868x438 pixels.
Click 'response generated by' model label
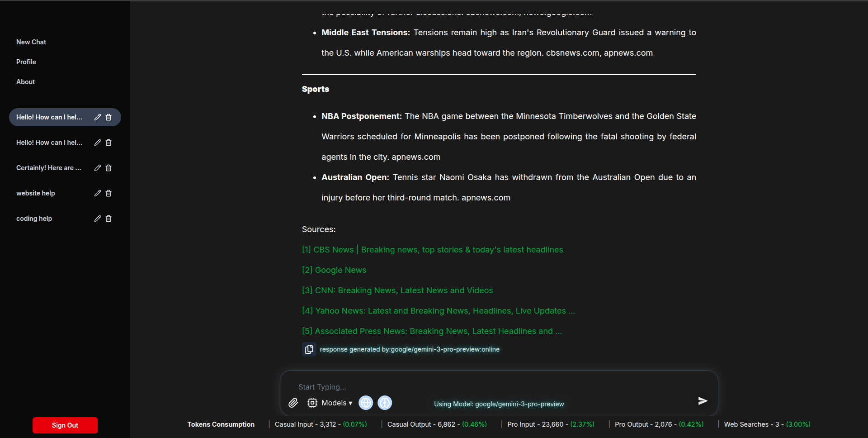[410, 349]
